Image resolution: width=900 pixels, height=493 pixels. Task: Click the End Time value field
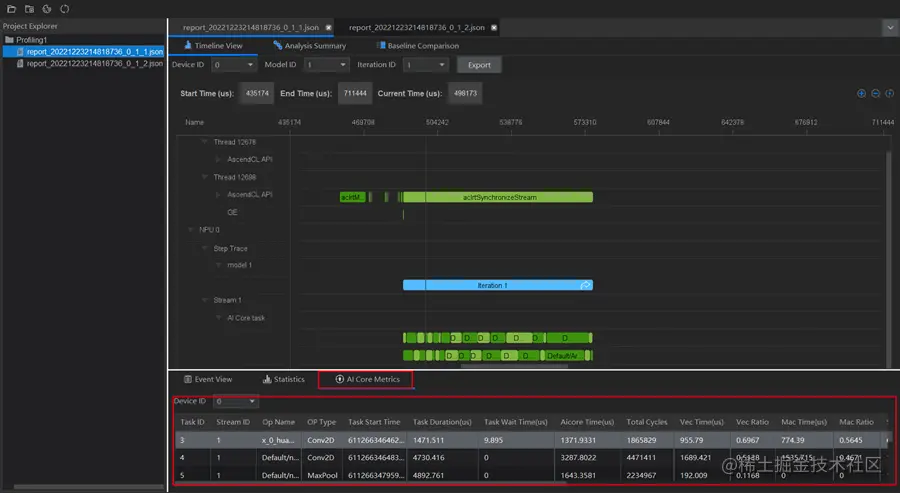[355, 94]
